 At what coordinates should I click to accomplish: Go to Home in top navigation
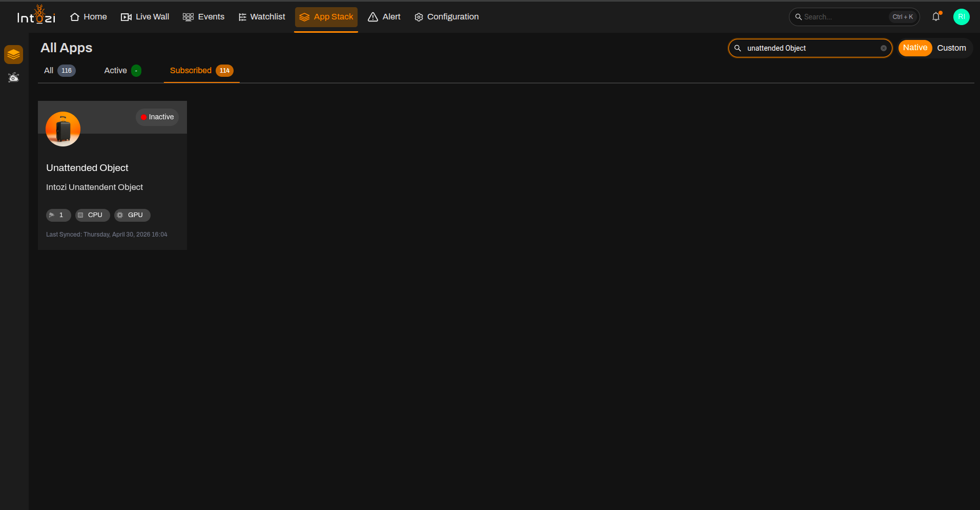[89, 17]
